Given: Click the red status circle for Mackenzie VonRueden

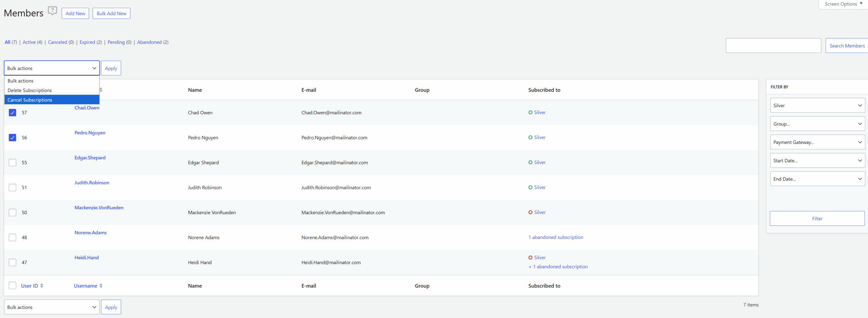Looking at the screenshot, I should tap(530, 212).
